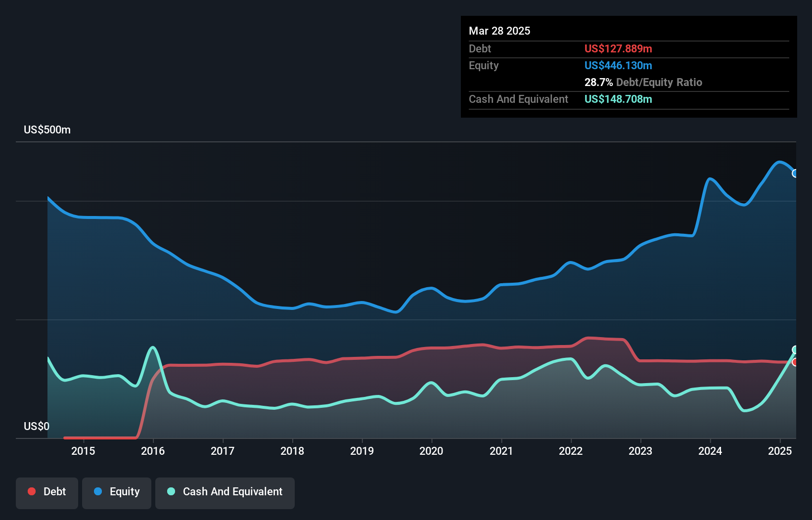
Task: Click the 2024 x-axis label
Action: (x=710, y=451)
